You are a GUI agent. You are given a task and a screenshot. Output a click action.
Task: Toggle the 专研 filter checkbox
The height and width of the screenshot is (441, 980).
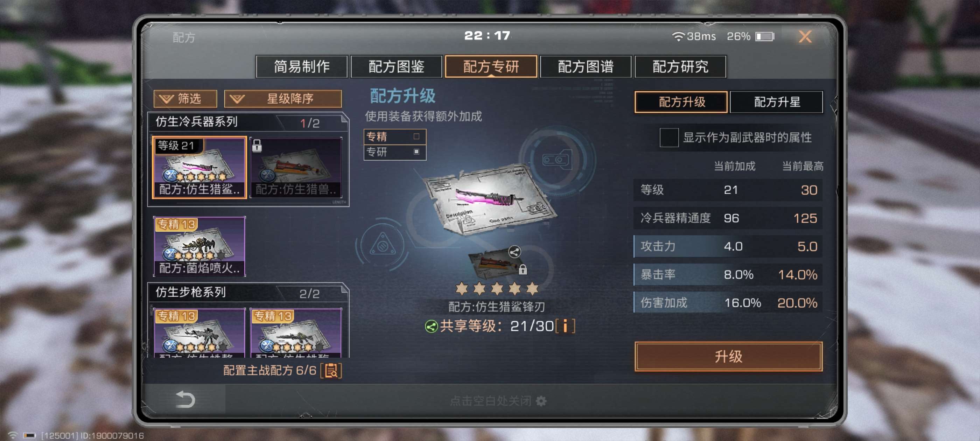click(416, 152)
